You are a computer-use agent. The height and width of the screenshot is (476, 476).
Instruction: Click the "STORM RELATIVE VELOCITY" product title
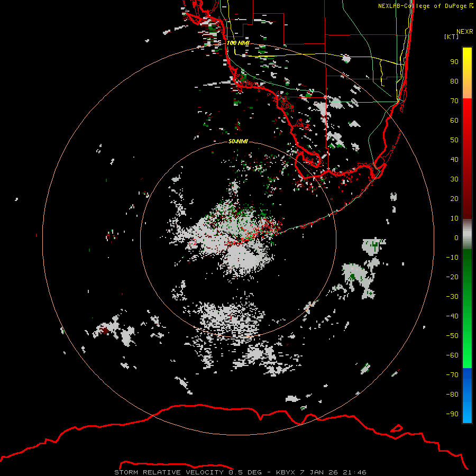[169, 472]
